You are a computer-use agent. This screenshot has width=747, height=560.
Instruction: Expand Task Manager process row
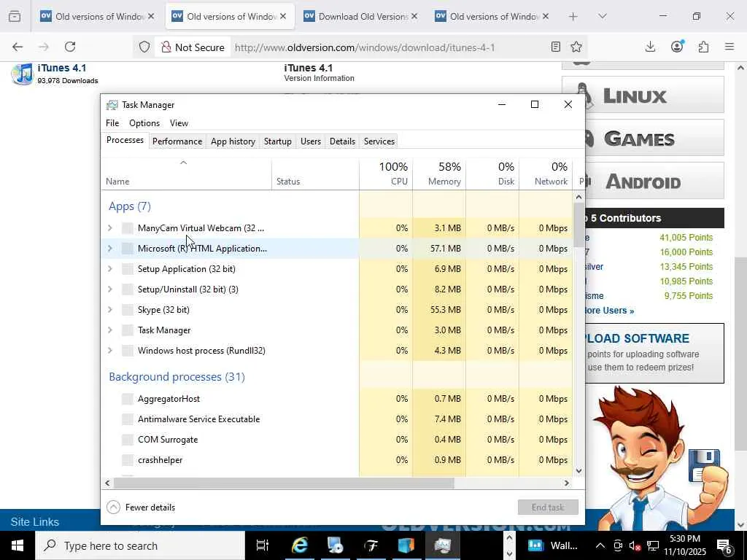tap(110, 330)
